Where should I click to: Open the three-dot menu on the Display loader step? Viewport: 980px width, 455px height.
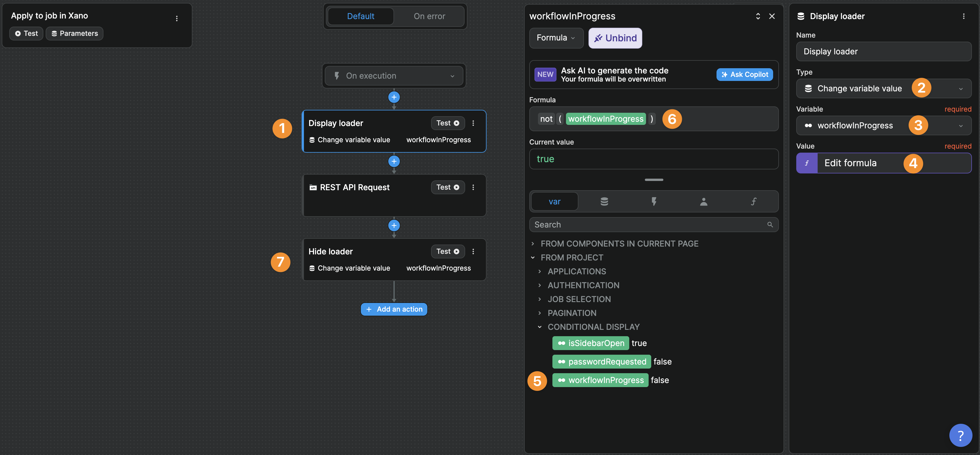pyautogui.click(x=473, y=123)
